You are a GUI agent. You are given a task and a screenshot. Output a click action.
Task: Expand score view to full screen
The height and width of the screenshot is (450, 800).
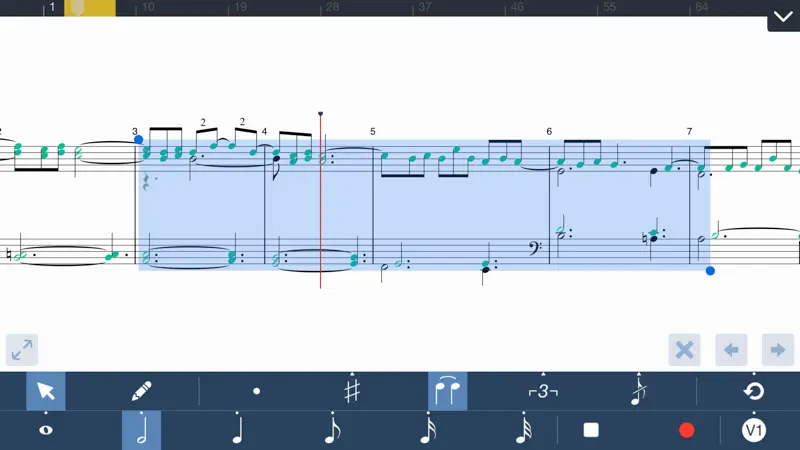click(x=22, y=350)
